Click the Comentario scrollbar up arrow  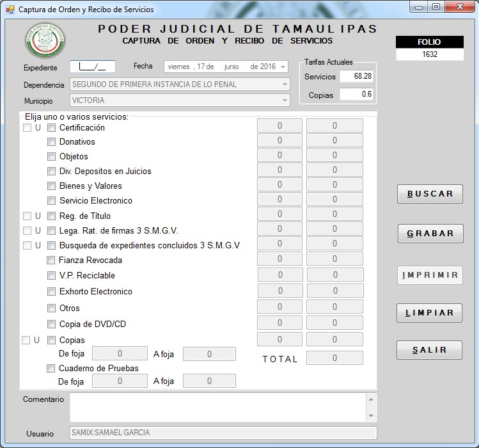(x=371, y=399)
